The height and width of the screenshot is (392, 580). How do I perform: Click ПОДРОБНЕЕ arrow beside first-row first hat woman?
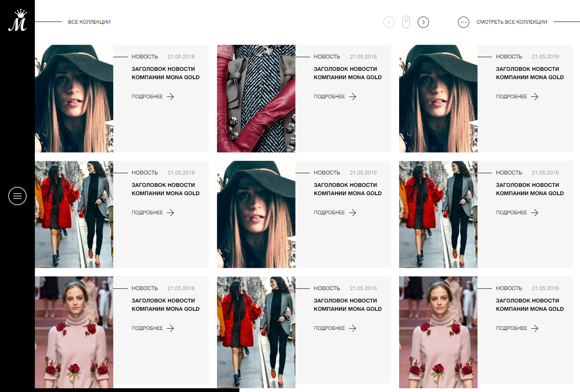[x=171, y=97]
